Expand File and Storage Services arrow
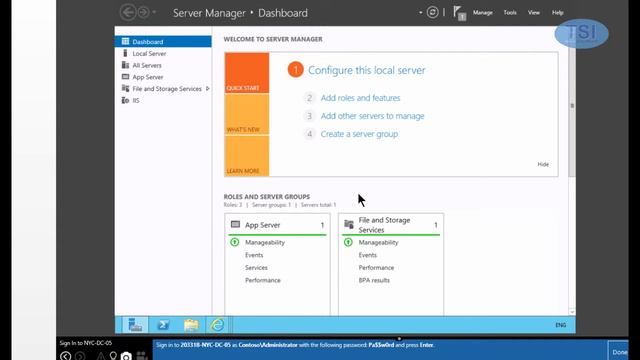The width and height of the screenshot is (640, 360). (208, 89)
